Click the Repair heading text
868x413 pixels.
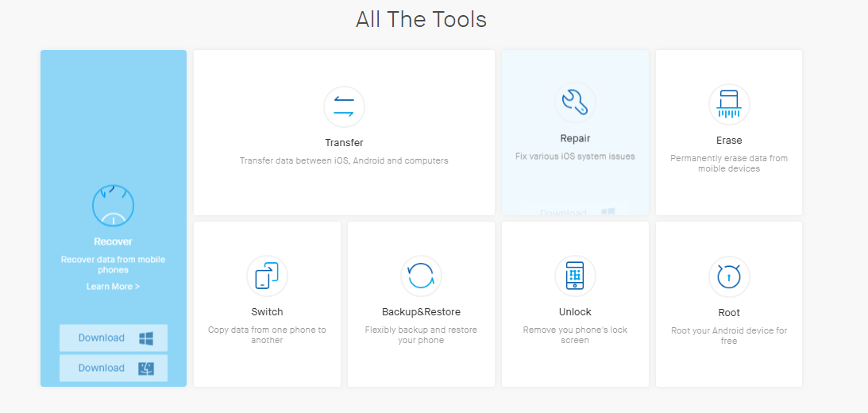575,138
